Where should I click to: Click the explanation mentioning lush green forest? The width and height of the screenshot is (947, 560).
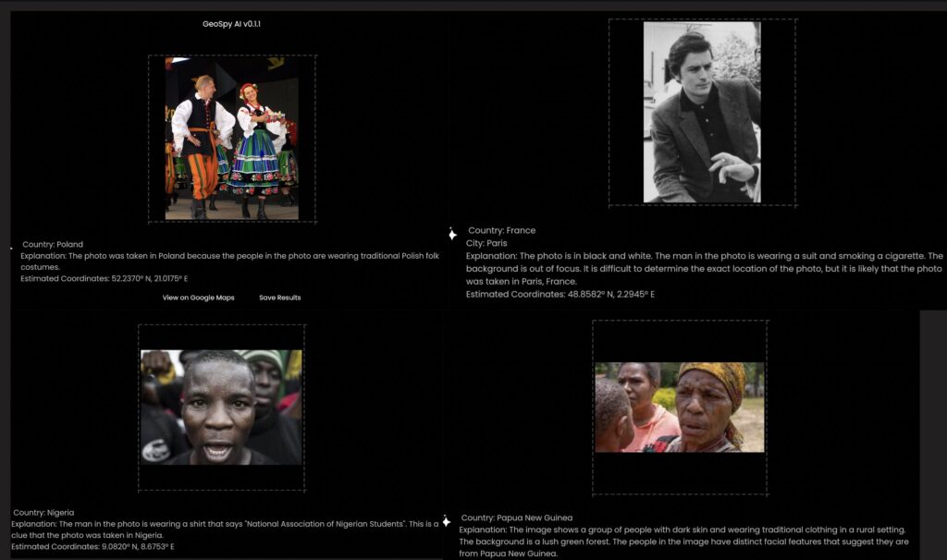(683, 542)
